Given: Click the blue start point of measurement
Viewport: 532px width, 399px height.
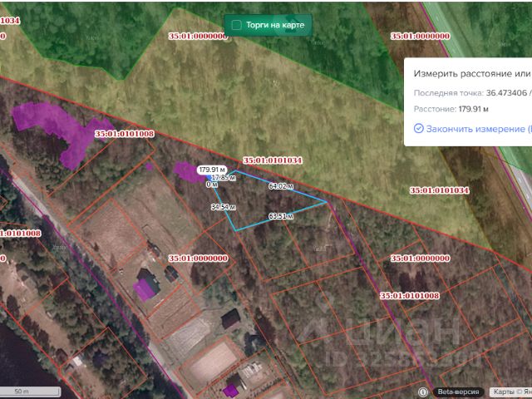Looking at the screenshot, I should [x=209, y=177].
